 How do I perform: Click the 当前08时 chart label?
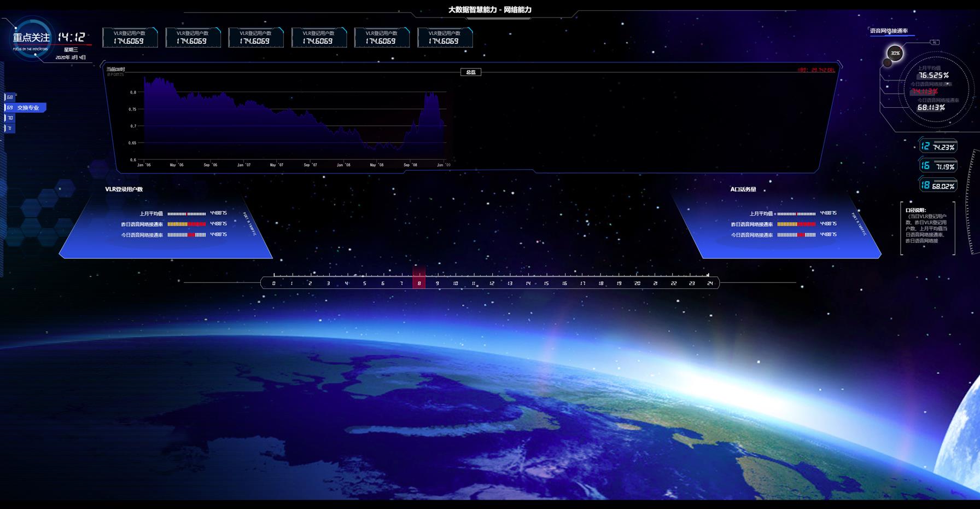coord(115,70)
